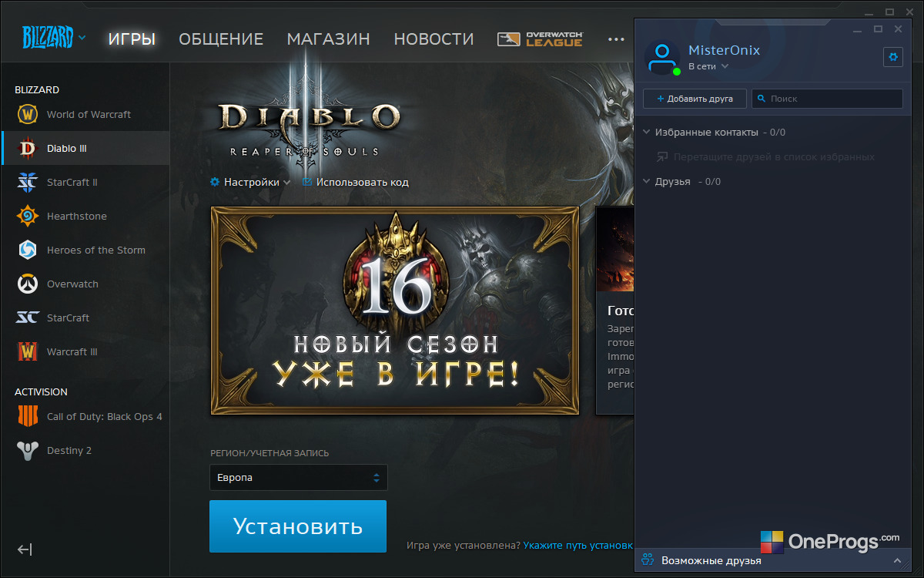Image resolution: width=924 pixels, height=578 pixels.
Task: Click the StarCraft II label
Action: click(72, 182)
